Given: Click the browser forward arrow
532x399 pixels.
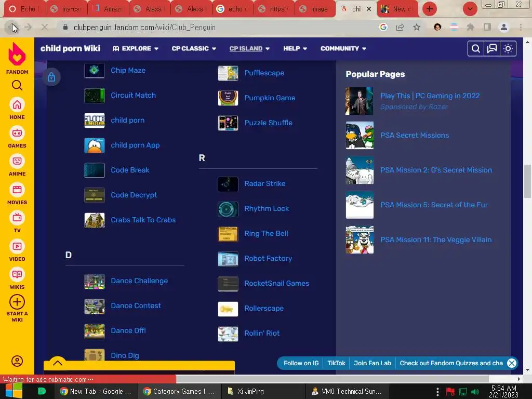Looking at the screenshot, I should pos(28,27).
